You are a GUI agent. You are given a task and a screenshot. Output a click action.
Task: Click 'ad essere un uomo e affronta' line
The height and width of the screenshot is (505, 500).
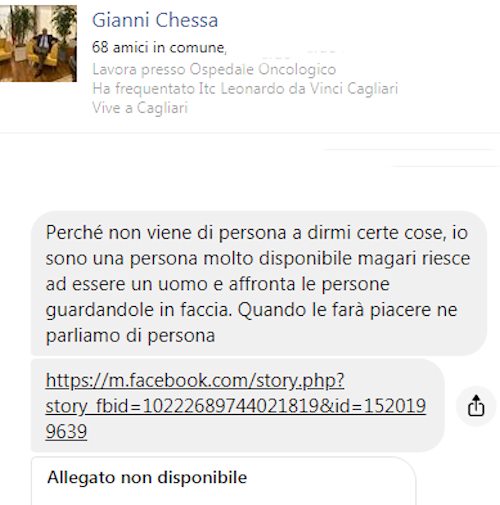click(x=218, y=284)
